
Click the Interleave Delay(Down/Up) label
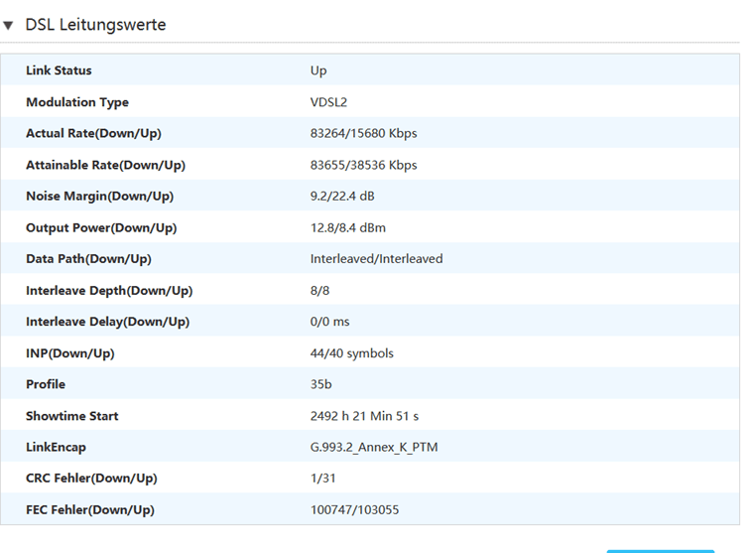point(107,322)
